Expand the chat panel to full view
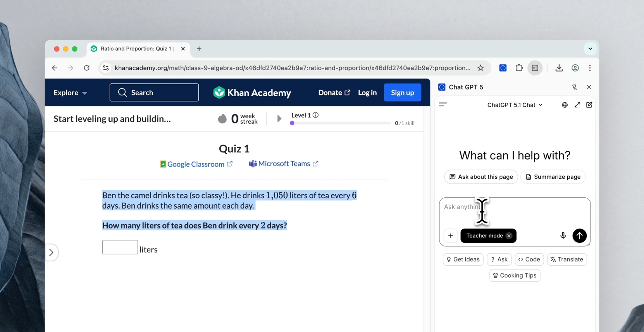The image size is (644, 332). tap(577, 105)
